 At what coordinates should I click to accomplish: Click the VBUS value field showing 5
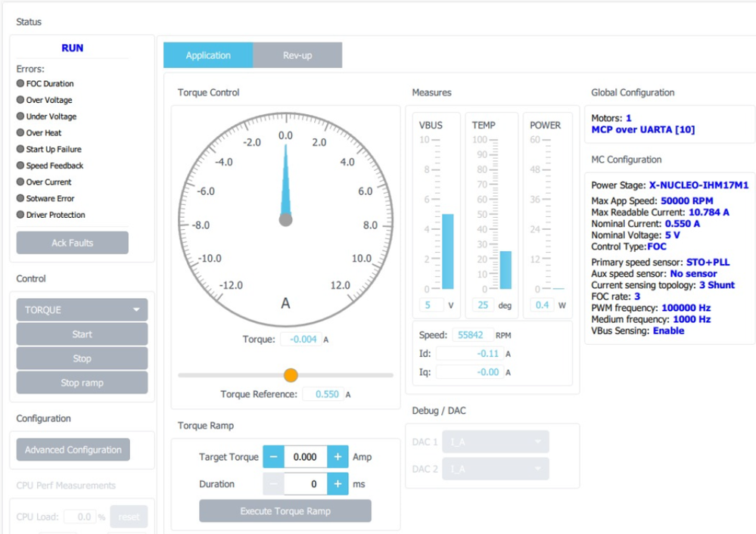431,305
